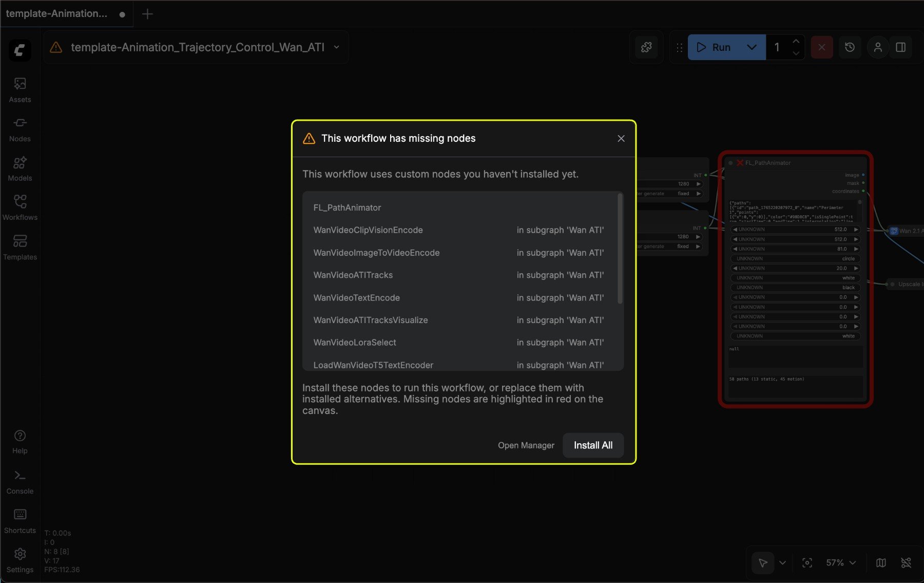Open the Shortcuts panel

pos(20,521)
